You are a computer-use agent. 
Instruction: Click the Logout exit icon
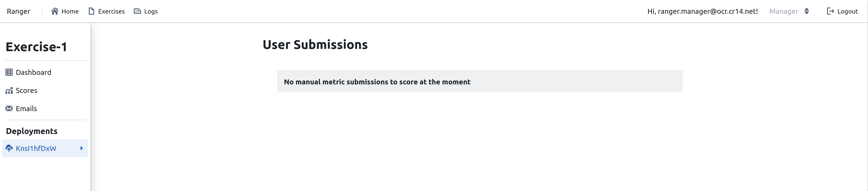pos(830,11)
